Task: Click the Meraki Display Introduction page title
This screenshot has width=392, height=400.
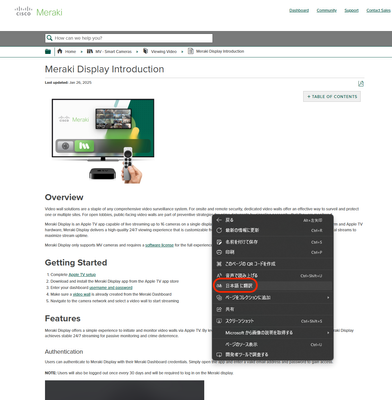Action: point(104,69)
